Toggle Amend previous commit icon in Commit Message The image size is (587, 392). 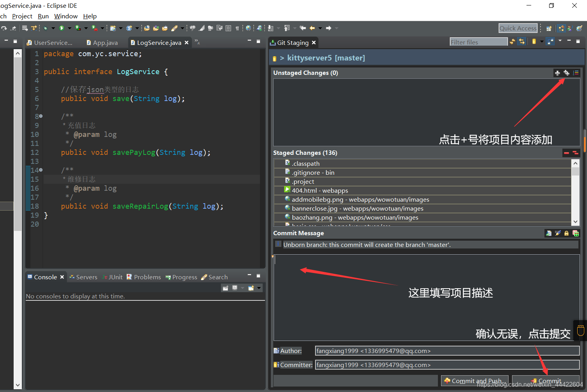(549, 233)
